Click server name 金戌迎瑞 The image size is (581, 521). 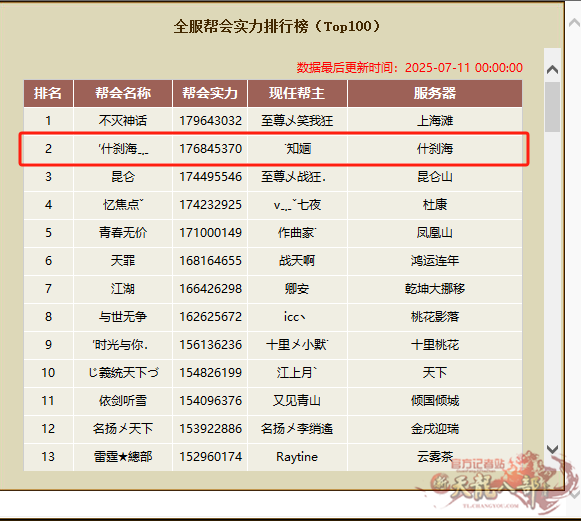[x=435, y=429]
